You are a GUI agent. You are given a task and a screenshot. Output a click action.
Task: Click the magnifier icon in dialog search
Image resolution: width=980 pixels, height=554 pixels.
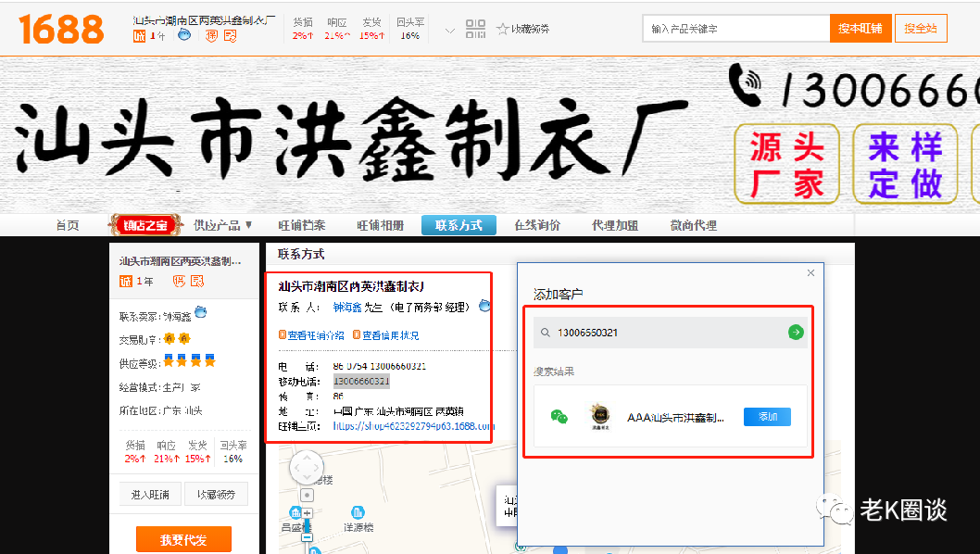tap(546, 333)
